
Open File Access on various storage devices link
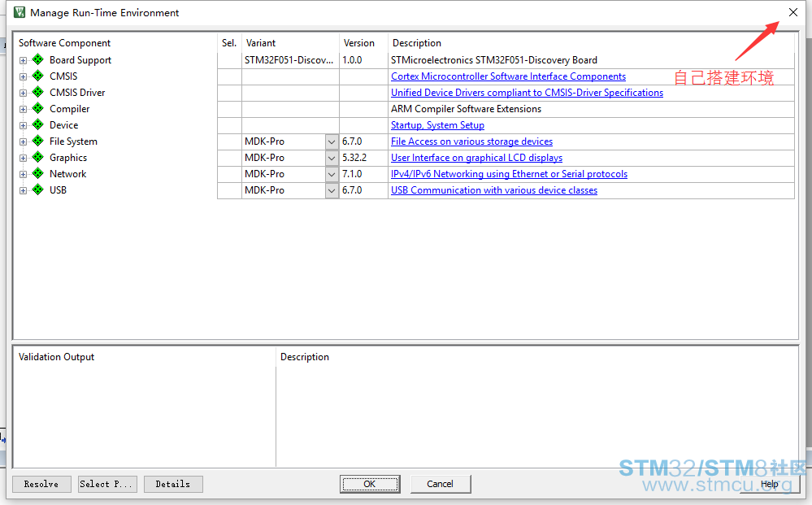471,141
